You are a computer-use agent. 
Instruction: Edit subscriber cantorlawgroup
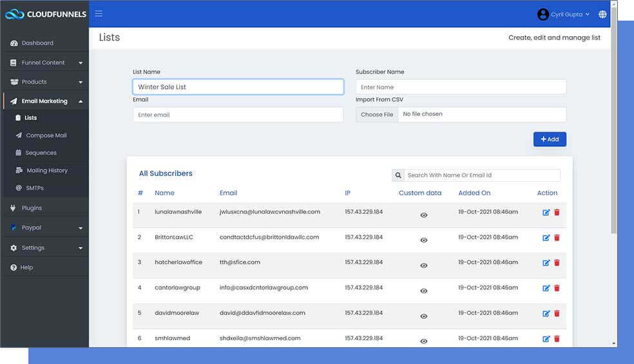(x=546, y=289)
